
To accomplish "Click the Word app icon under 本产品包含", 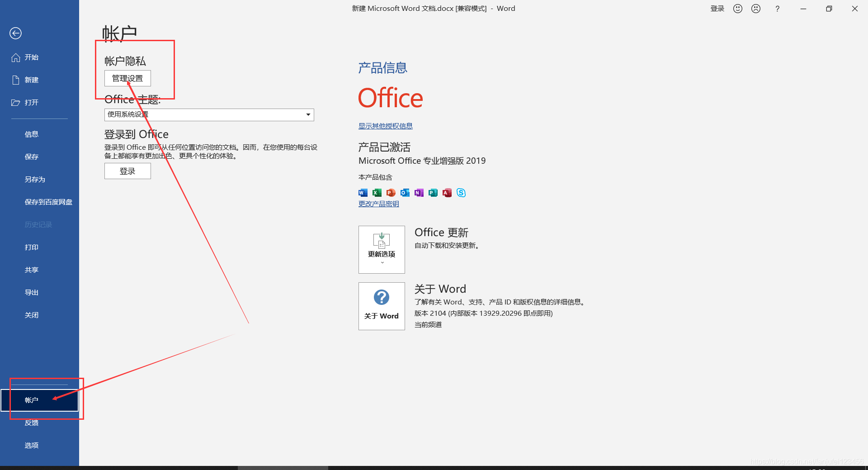I will click(363, 193).
